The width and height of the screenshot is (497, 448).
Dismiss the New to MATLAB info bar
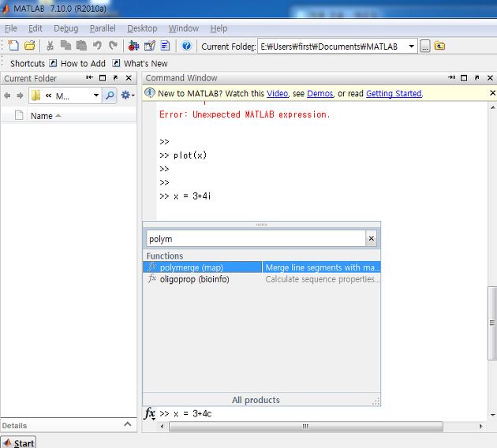click(x=492, y=93)
